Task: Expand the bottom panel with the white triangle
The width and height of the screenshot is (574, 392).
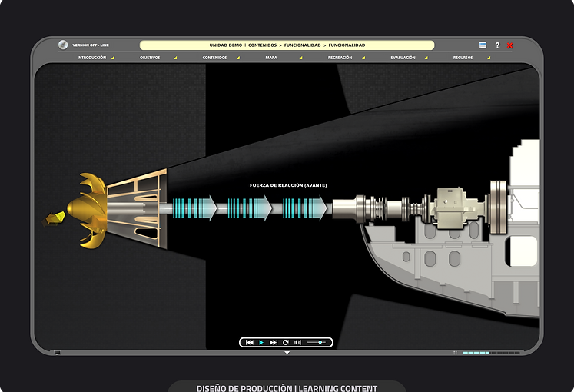Action: point(287,353)
